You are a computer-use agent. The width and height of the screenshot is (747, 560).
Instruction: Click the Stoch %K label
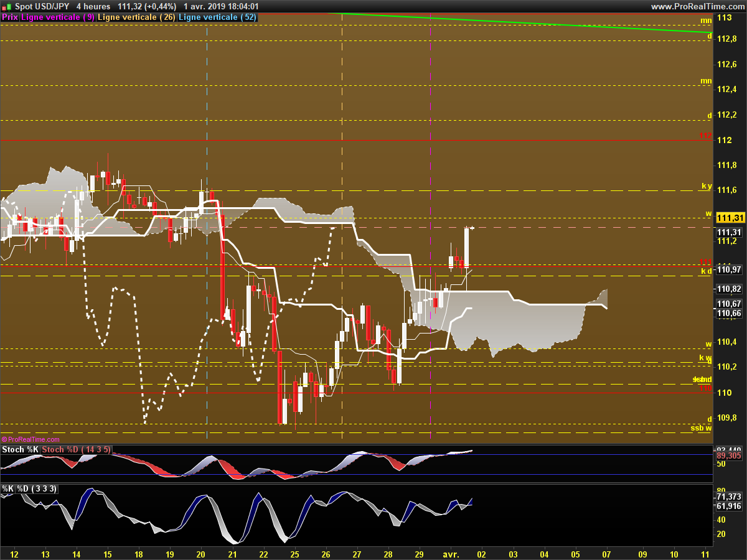tap(21, 449)
